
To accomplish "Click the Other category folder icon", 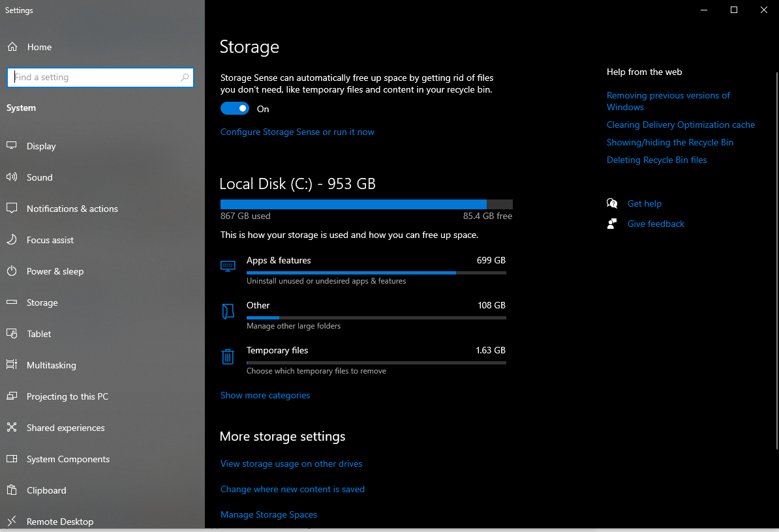I will coord(228,312).
